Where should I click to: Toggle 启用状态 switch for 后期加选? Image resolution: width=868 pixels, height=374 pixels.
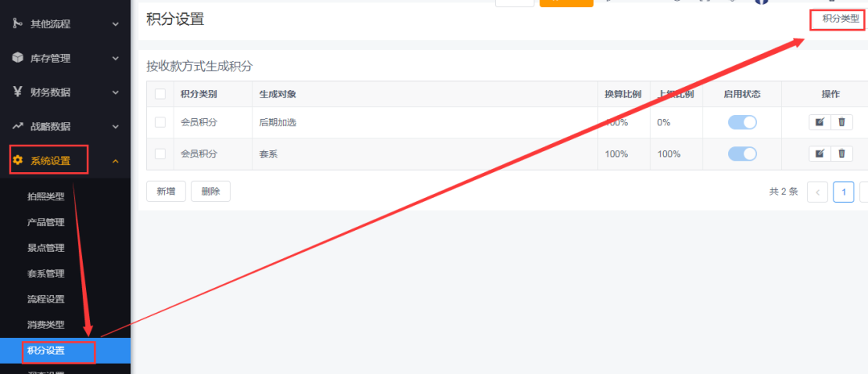743,122
